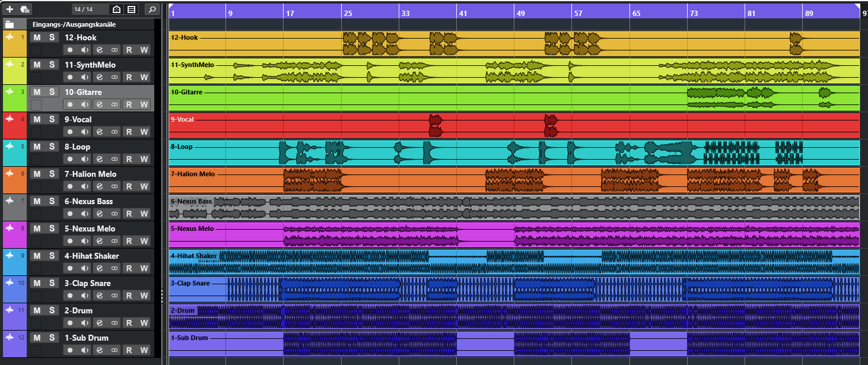Open the track presets icon beside Add Track
Screen dimensions: 868x365
(x=24, y=9)
